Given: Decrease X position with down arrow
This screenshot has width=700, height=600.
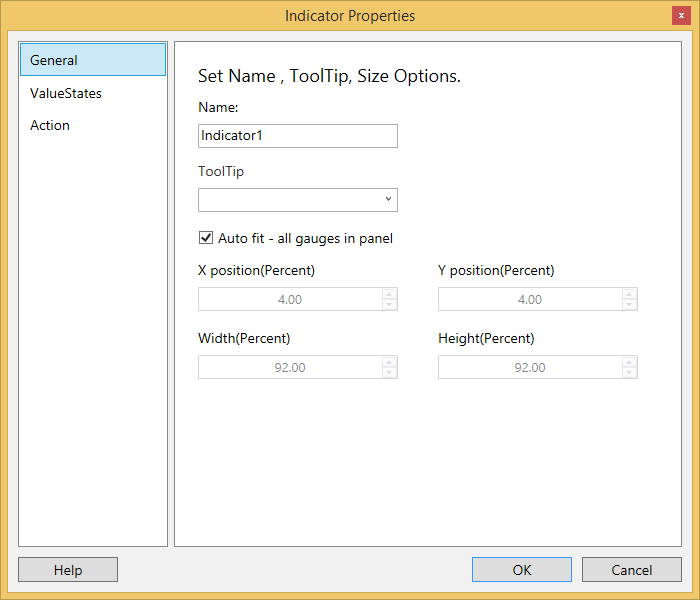Looking at the screenshot, I should coord(389,305).
